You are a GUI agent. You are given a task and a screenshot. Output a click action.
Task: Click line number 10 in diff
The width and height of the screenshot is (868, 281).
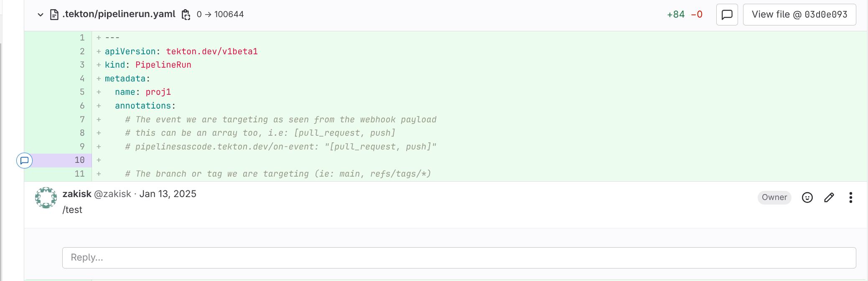[x=79, y=160]
